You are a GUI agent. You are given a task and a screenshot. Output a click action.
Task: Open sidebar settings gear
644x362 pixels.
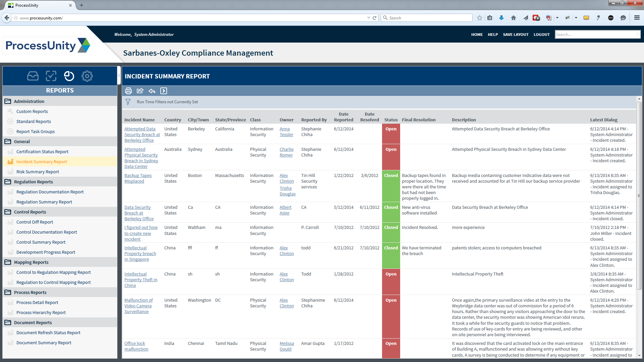[x=87, y=76]
